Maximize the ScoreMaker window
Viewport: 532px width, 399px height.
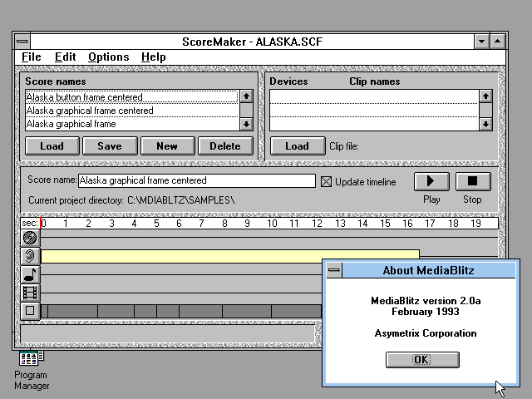click(498, 42)
